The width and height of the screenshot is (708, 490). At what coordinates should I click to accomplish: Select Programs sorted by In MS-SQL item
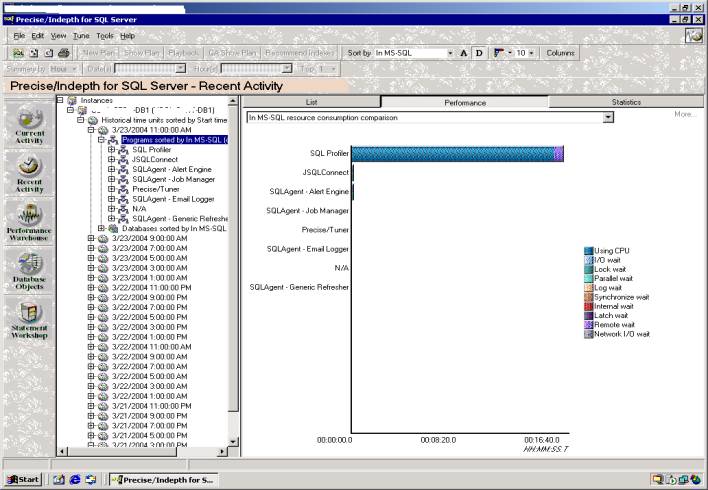click(x=175, y=140)
